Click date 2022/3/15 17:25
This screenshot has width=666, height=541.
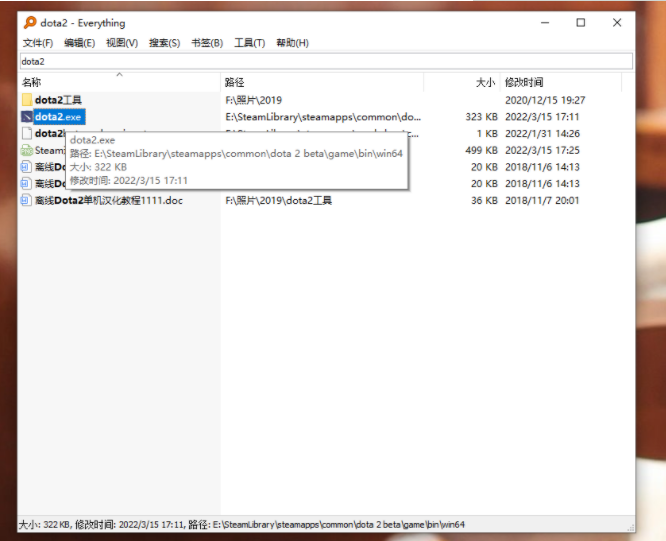(x=542, y=150)
